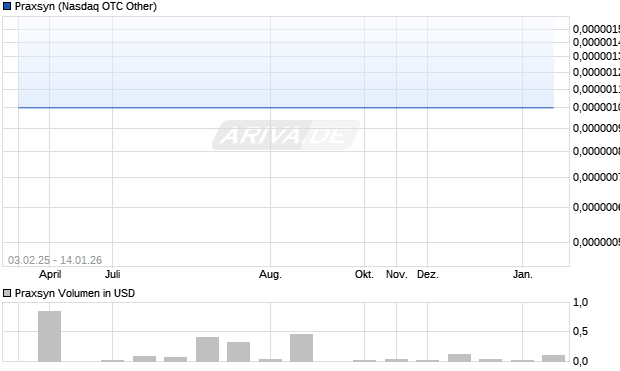This screenshot has height=371, width=620.
Task: Click the 'Jan.' axis label
Action: tap(523, 274)
